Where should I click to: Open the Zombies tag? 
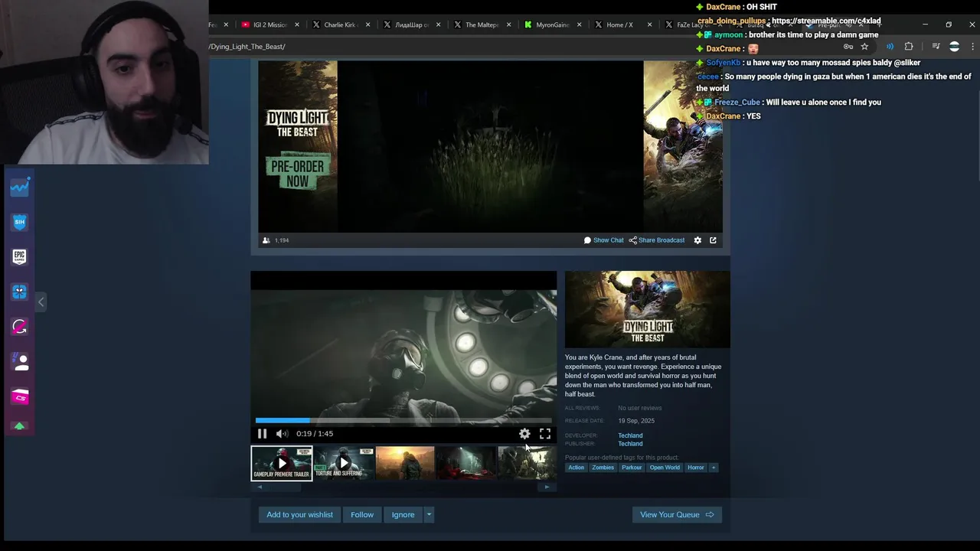(603, 468)
